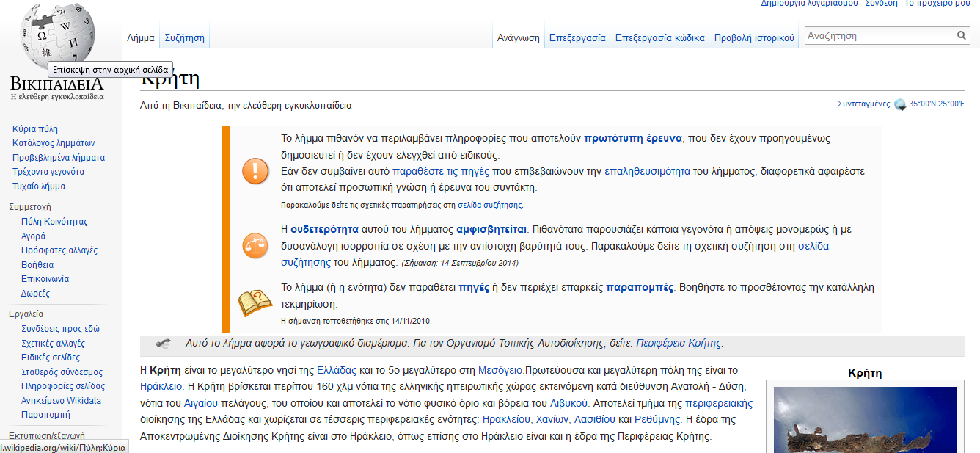Image resolution: width=980 pixels, height=453 pixels.
Task: Open Τυχαίο λήμμα sidebar link
Action: pyautogui.click(x=39, y=186)
